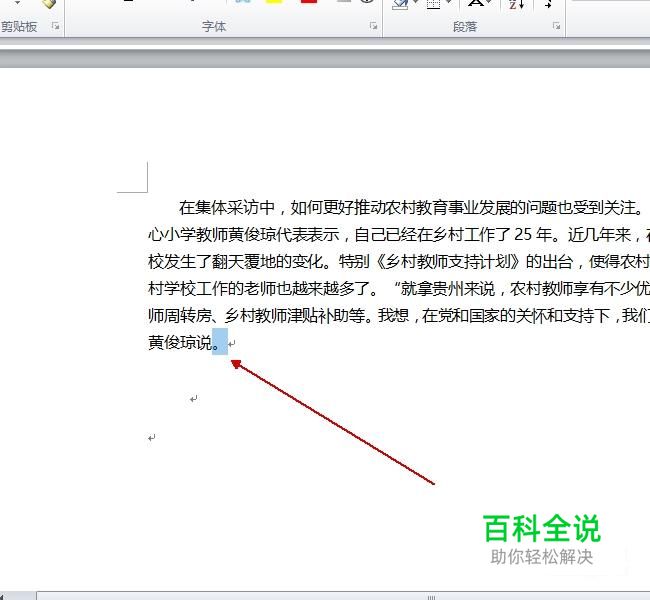
Task: Click the text '心小学教师黄俊琼代表表示'
Action: [244, 235]
